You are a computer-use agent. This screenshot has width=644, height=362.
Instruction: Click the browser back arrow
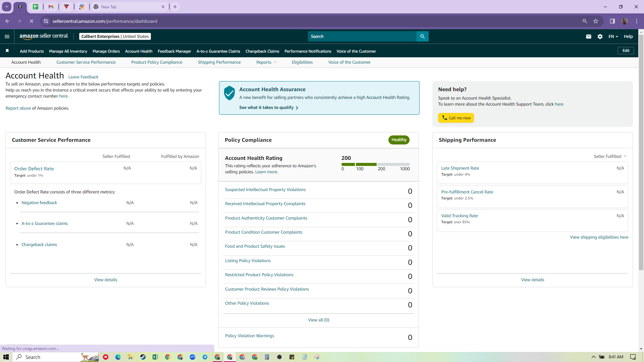(x=7, y=21)
